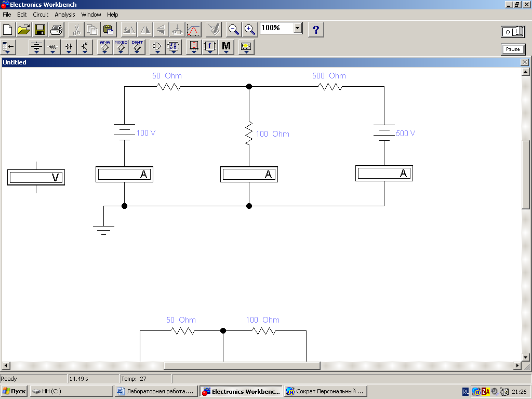Rotate the selected component
The height and width of the screenshot is (399, 532).
[129, 30]
